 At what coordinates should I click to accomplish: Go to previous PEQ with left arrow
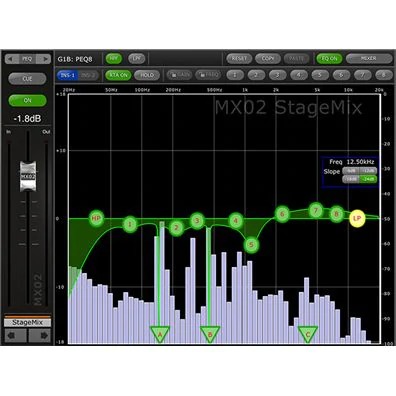pyautogui.click(x=11, y=59)
